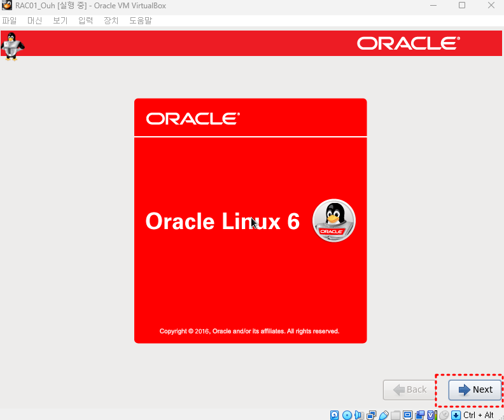The image size is (504, 420).
Task: Click the audio speaker status icon
Action: point(359,415)
